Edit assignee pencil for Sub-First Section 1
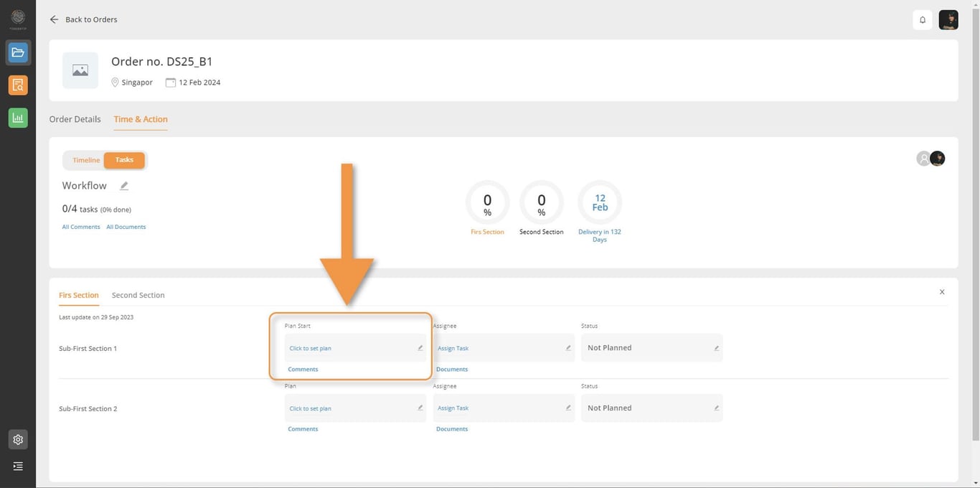Screen dimensions: 980x488 pyautogui.click(x=568, y=348)
